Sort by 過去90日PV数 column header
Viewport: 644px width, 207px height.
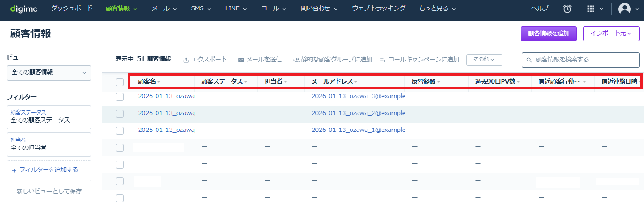point(498,82)
